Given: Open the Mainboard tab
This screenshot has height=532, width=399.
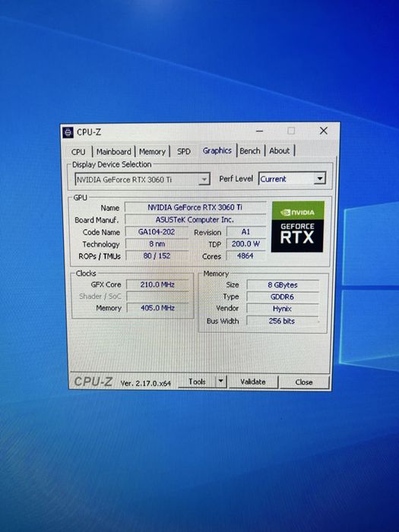Looking at the screenshot, I should (x=114, y=152).
